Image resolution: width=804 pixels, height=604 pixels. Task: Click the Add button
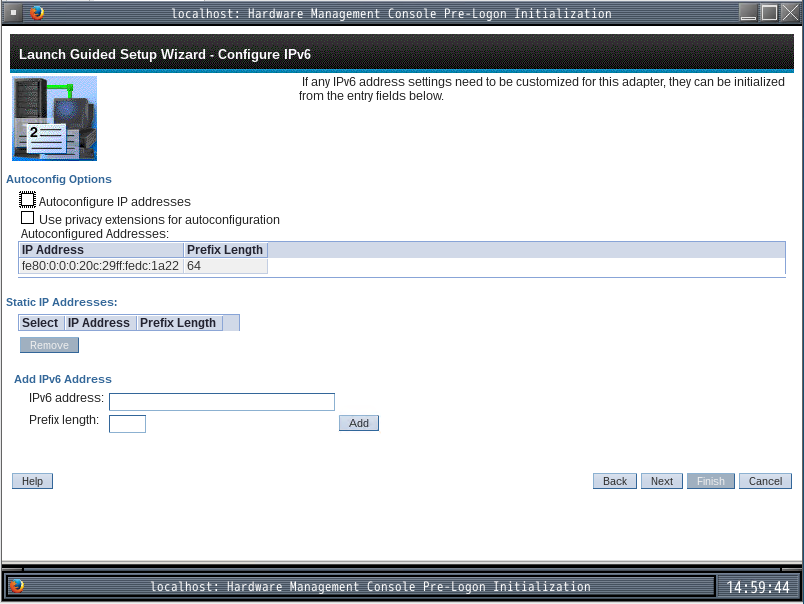(x=359, y=423)
